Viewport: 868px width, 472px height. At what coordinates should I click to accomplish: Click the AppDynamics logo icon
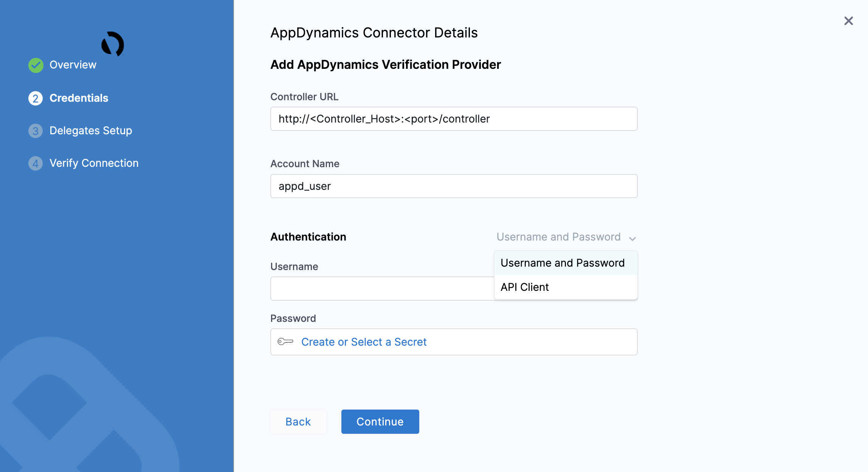tap(113, 43)
